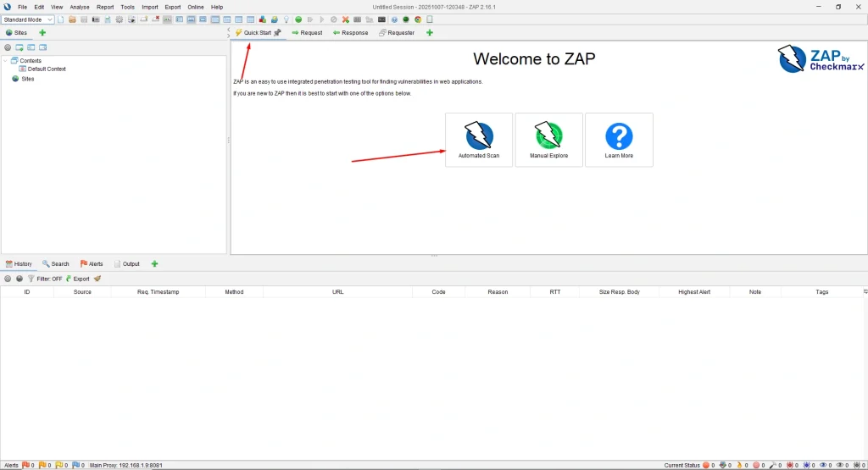868x470 pixels.
Task: Click the URL column header
Action: click(337, 292)
